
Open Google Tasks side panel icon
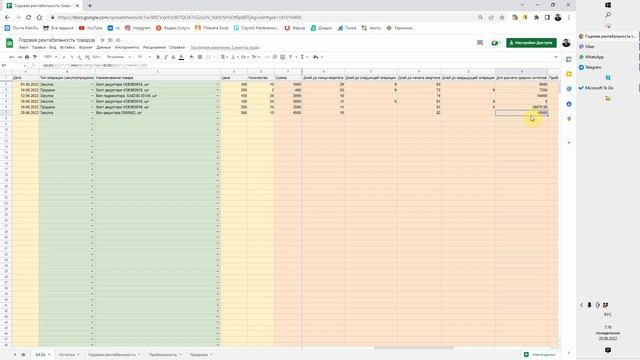pos(569,89)
